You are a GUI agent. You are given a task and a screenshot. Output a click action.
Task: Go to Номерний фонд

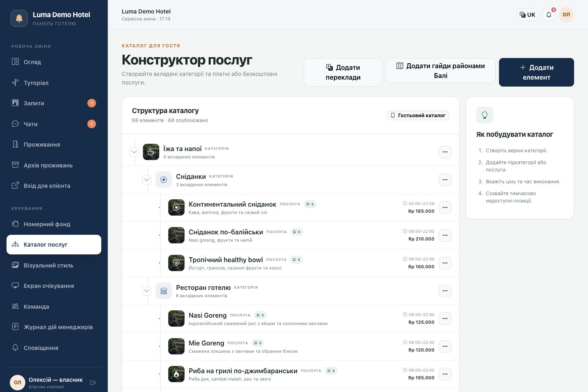[54, 224]
